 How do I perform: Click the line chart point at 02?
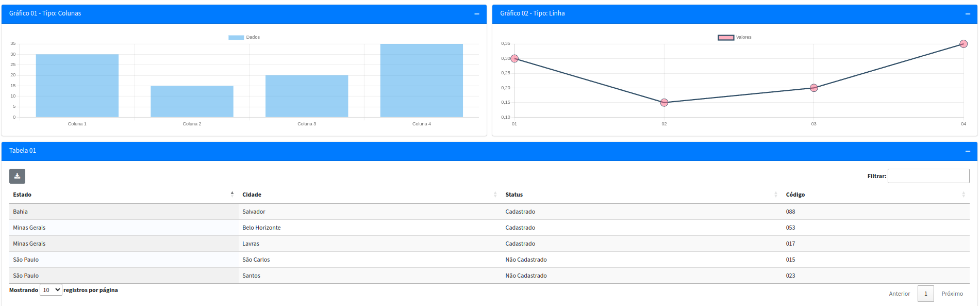click(664, 103)
